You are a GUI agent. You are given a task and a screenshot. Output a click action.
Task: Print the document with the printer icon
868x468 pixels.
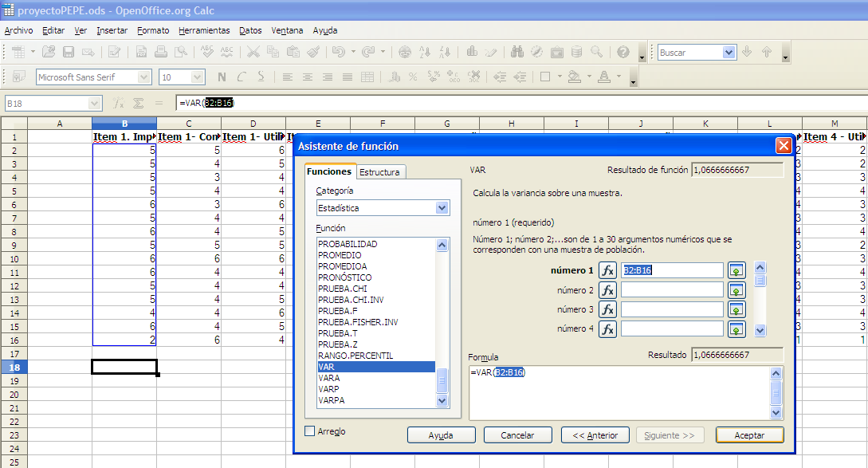pos(161,52)
